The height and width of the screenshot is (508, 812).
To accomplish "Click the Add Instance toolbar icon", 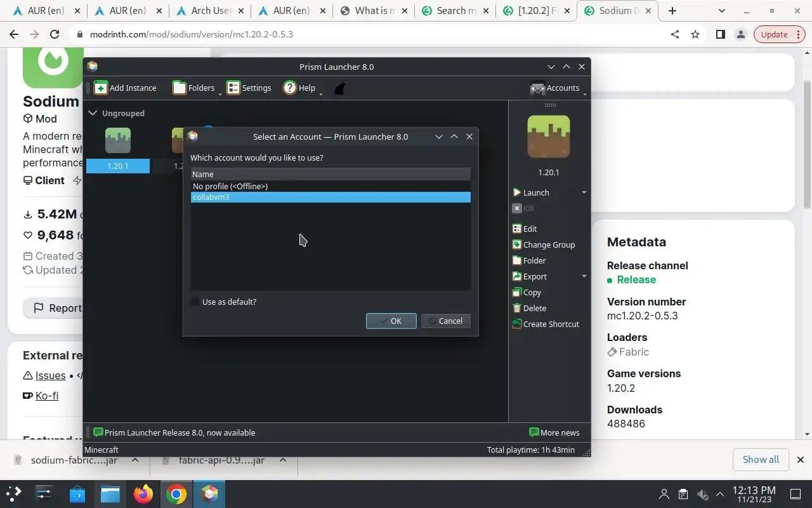I will (124, 88).
